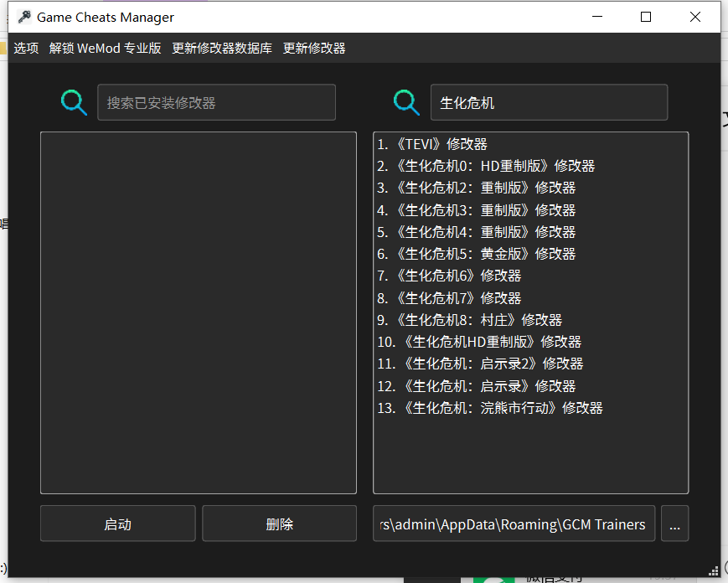Click the Game Cheats Manager title bar icon
Screen dimensions: 728x583
23,16
